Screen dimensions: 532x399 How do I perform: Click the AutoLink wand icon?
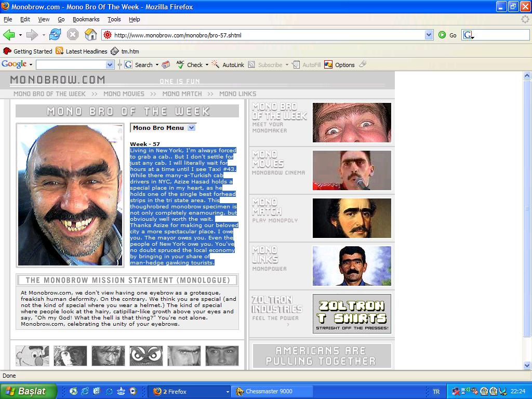point(216,64)
